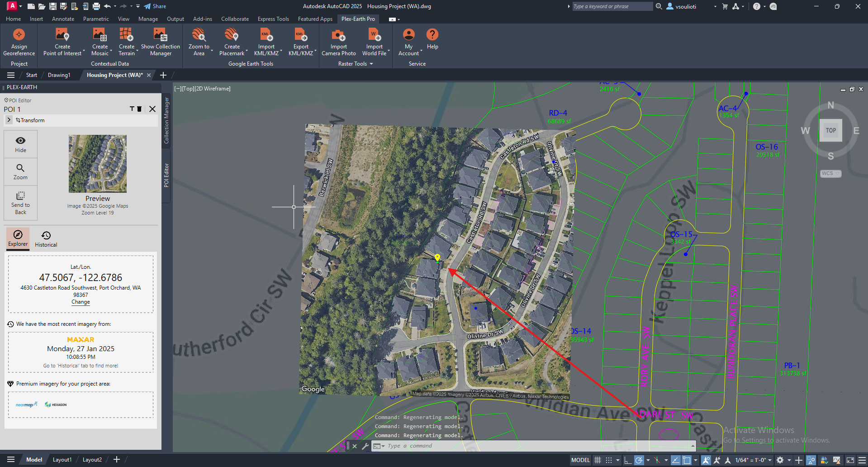Click Import KML/KMZ icon
The width and height of the screenshot is (868, 467).
266,35
